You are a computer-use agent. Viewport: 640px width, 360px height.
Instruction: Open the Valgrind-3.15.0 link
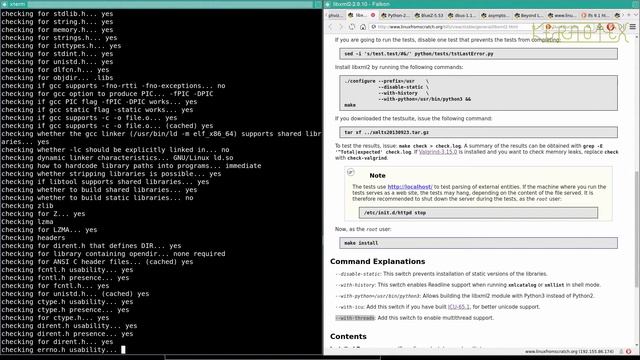[438, 152]
